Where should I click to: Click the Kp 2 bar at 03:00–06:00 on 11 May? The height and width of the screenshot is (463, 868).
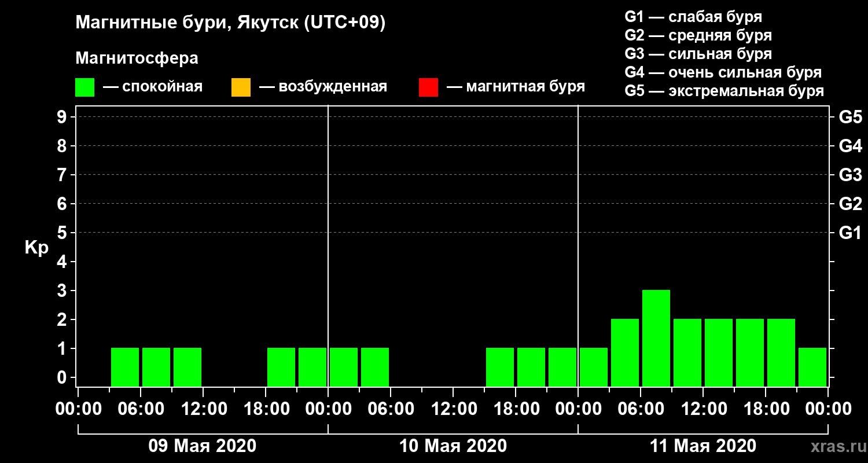click(625, 352)
